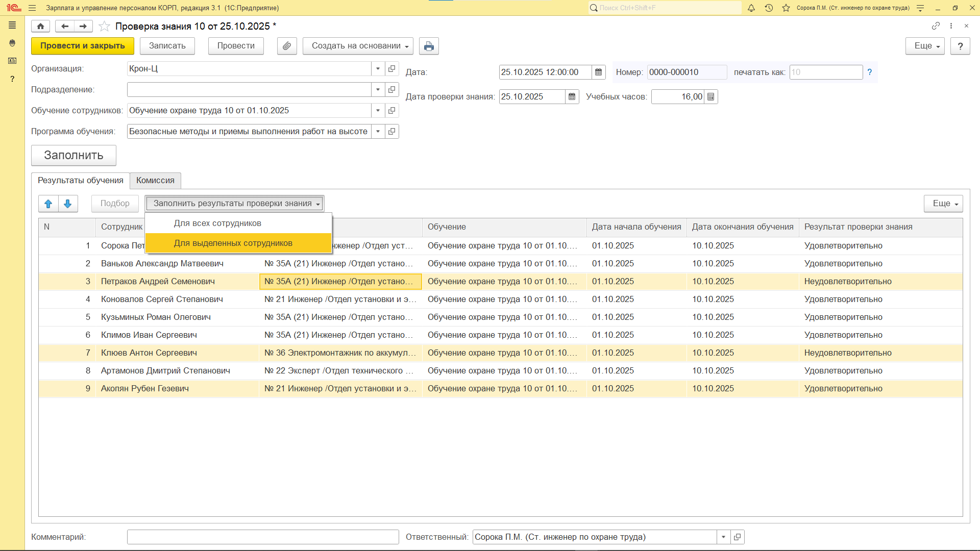Image resolution: width=980 pixels, height=551 pixels.
Task: Move row down with blue arrow
Action: 68,204
